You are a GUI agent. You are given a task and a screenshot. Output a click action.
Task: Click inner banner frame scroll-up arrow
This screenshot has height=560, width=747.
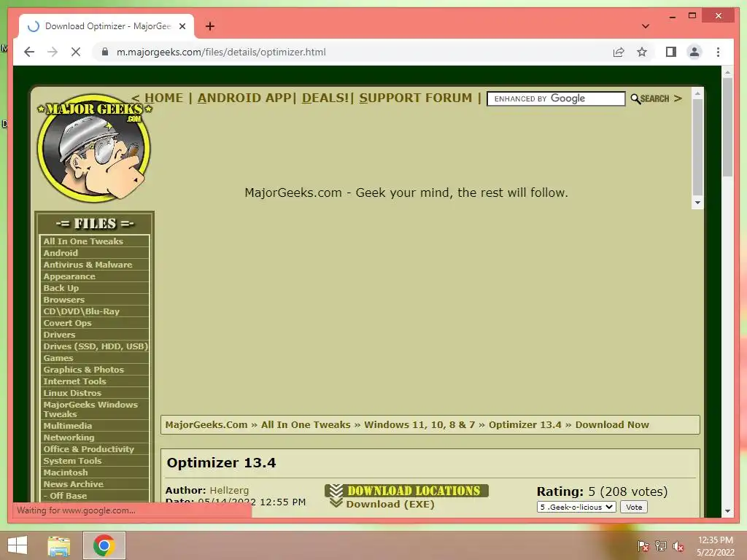697,94
